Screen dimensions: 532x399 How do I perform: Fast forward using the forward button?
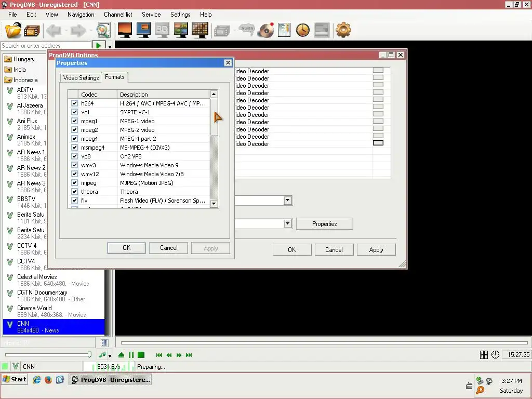pyautogui.click(x=179, y=355)
